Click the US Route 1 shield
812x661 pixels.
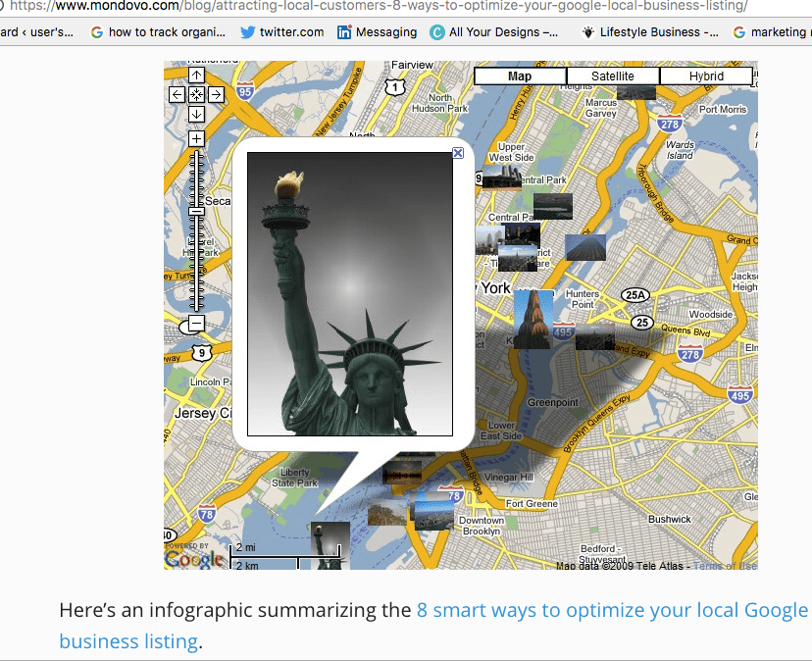tap(395, 87)
